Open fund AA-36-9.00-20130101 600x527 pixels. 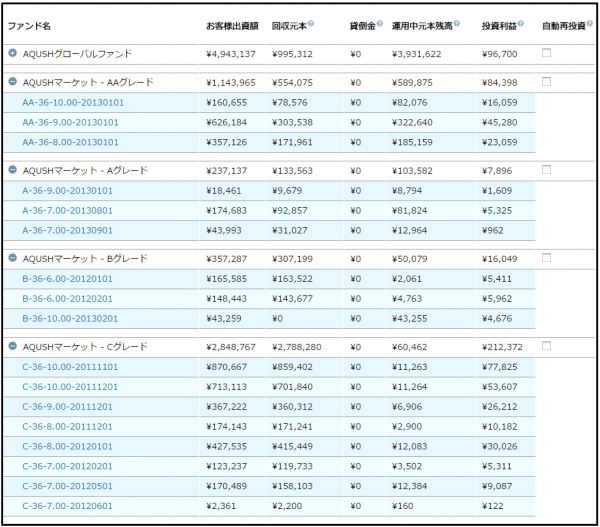click(x=70, y=122)
